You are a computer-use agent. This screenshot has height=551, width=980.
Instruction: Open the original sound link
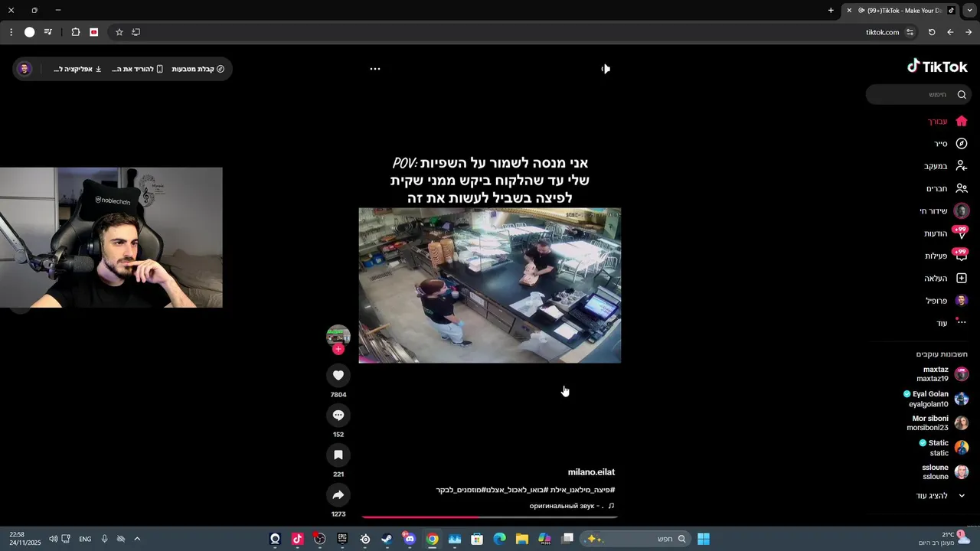pos(572,506)
